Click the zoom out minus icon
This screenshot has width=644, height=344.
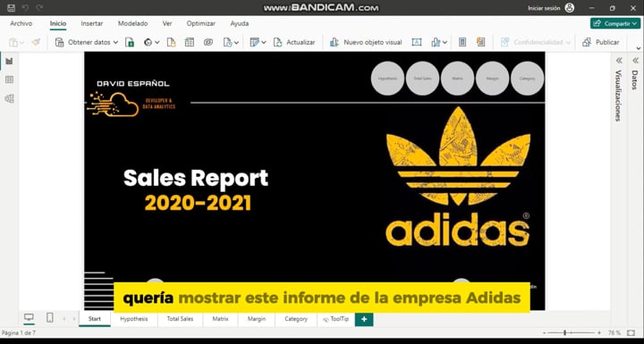click(x=545, y=332)
